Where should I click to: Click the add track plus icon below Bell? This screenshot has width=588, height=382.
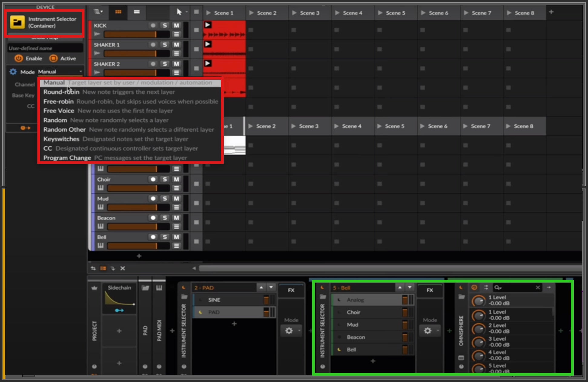[x=139, y=256]
